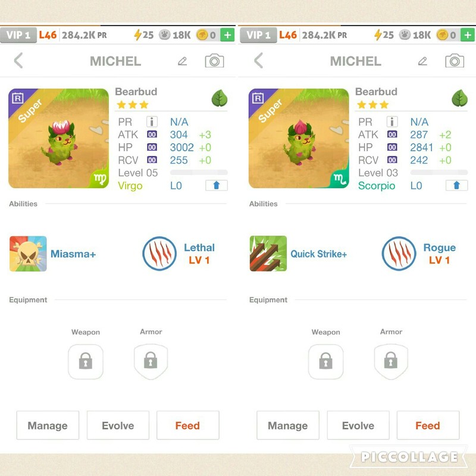Tap Manage button for Virgo Bearbud
Viewport: 476px width, 476px height.
pos(48,425)
